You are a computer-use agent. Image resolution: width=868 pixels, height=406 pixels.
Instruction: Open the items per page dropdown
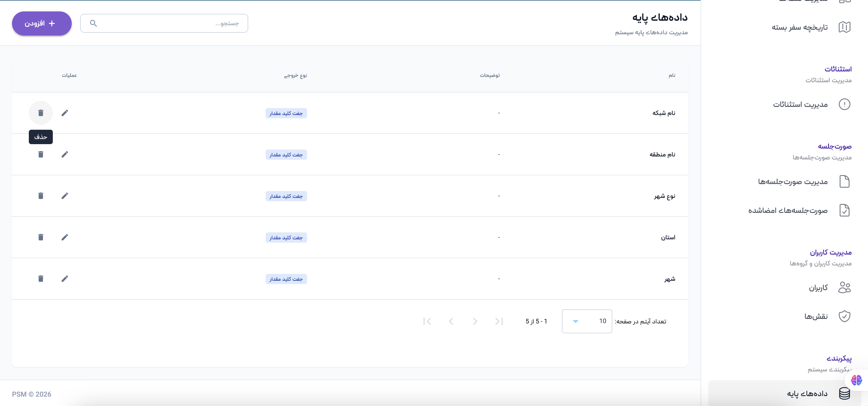tap(587, 321)
